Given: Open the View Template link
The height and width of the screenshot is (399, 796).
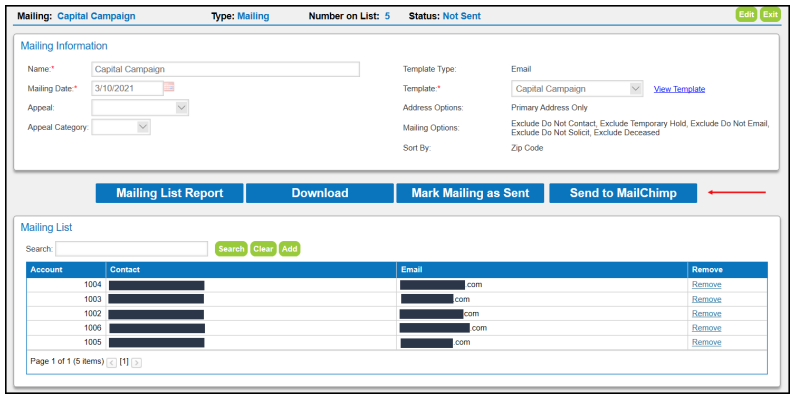Looking at the screenshot, I should [679, 89].
